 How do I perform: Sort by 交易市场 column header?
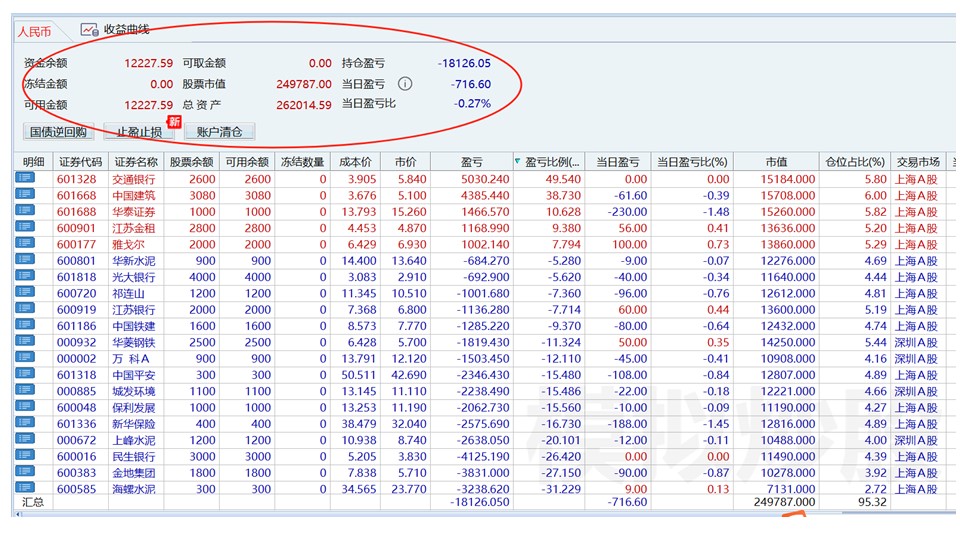918,162
